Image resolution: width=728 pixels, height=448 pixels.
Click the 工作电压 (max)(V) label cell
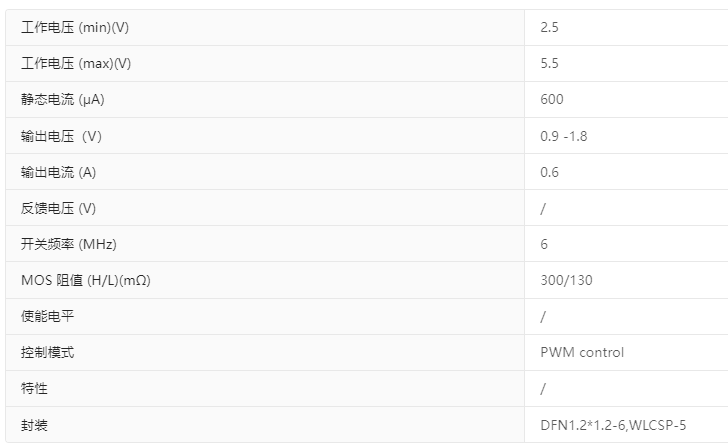coord(76,64)
